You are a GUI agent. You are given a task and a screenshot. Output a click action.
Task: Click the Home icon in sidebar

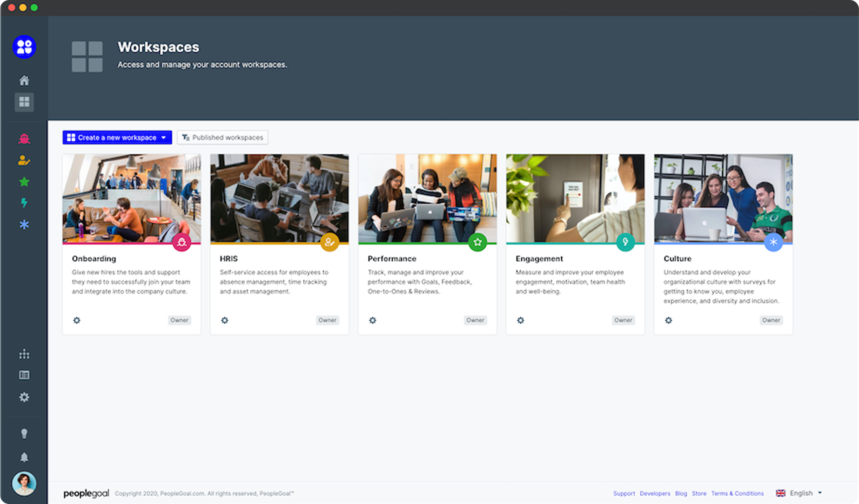[24, 80]
